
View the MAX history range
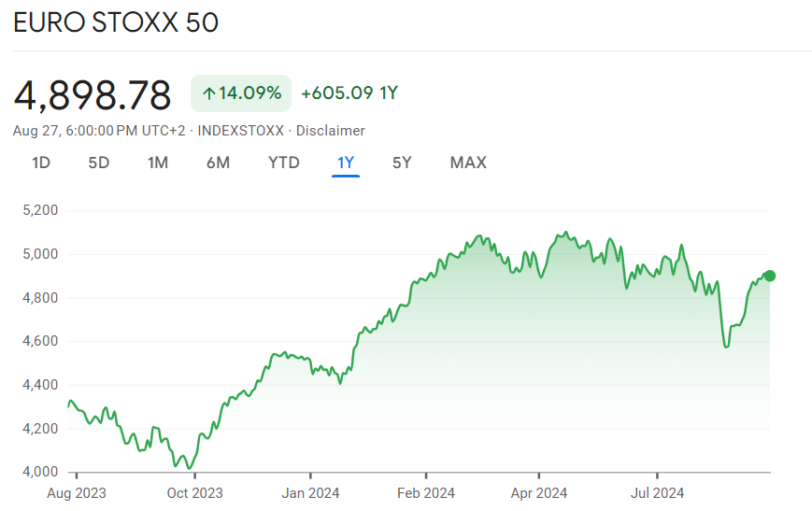[468, 163]
